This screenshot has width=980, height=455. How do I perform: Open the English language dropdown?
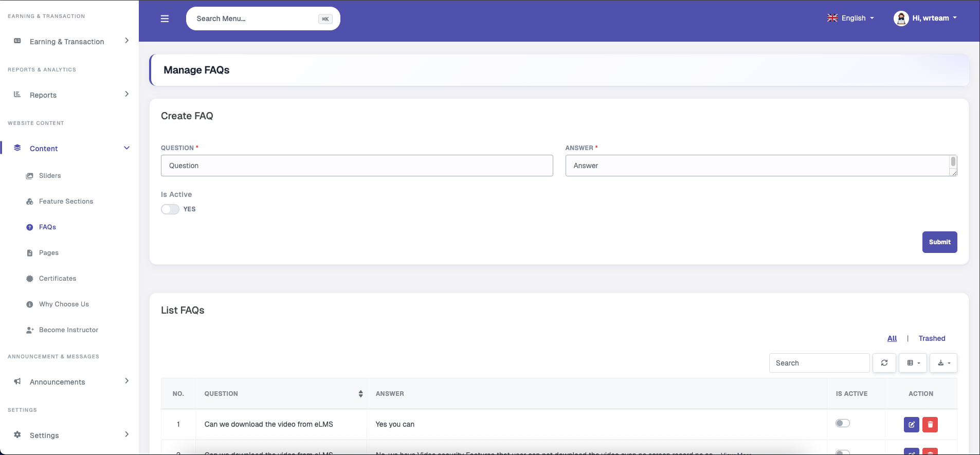coord(850,18)
